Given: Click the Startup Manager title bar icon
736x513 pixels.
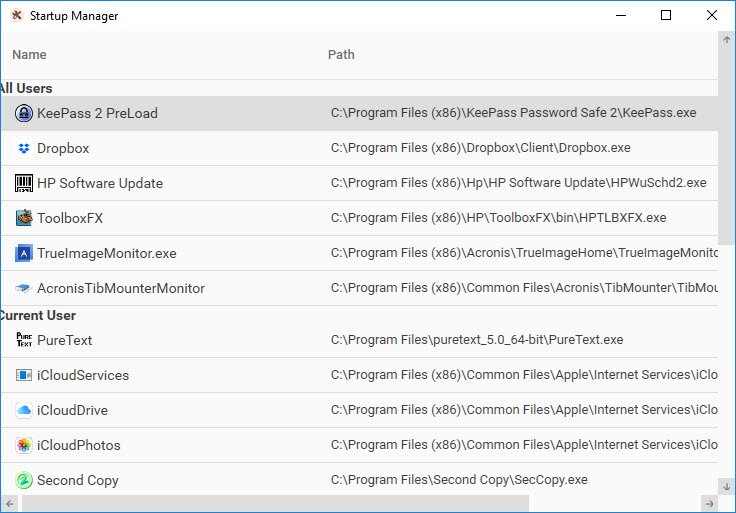Looking at the screenshot, I should coord(16,15).
